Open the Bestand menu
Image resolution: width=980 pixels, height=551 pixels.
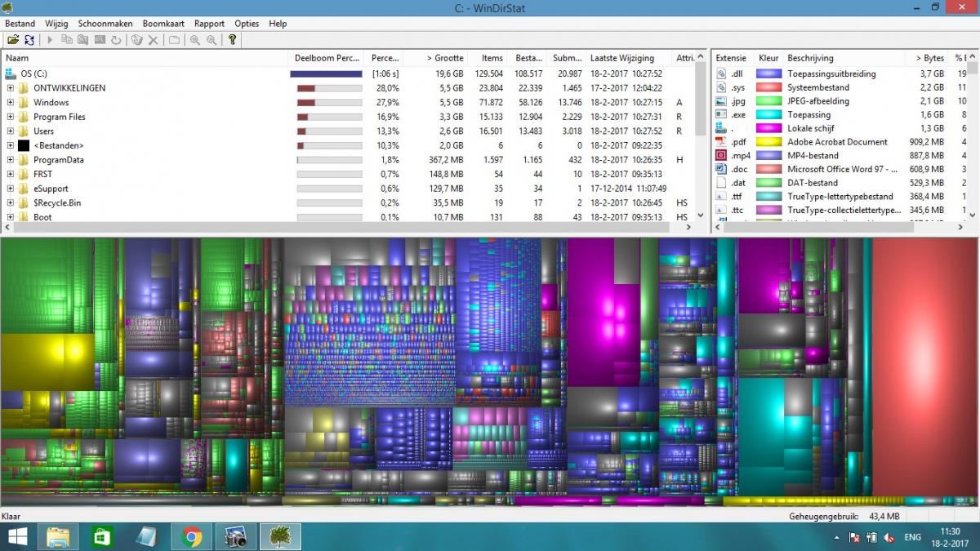[x=20, y=24]
